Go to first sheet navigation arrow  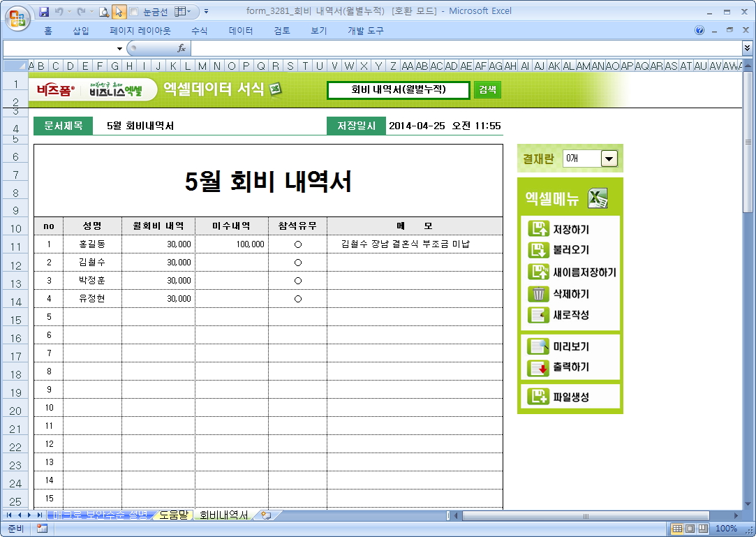(9, 515)
